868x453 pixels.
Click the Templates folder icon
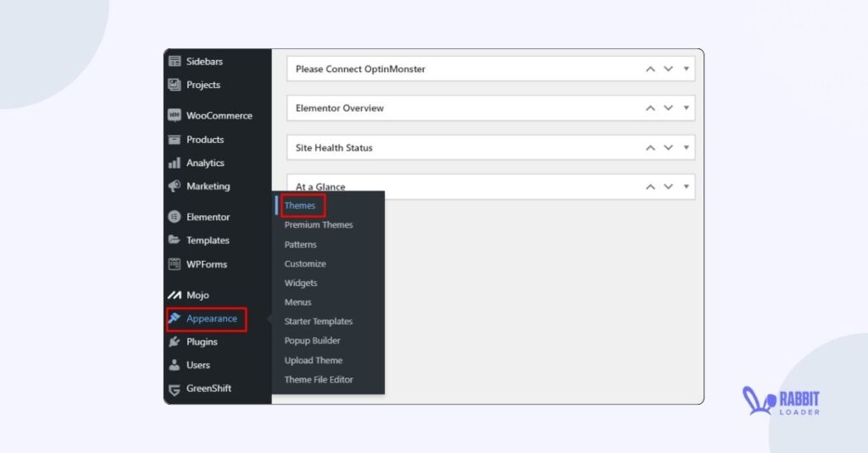tap(175, 240)
